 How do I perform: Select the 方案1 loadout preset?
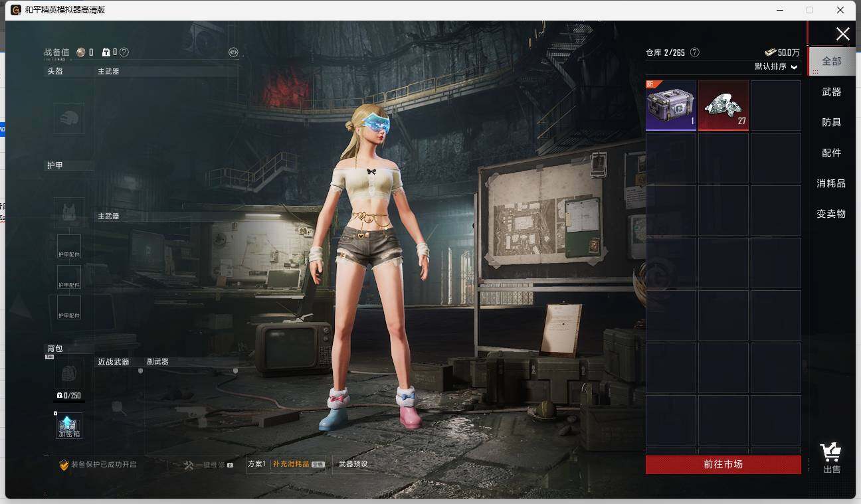[256, 464]
